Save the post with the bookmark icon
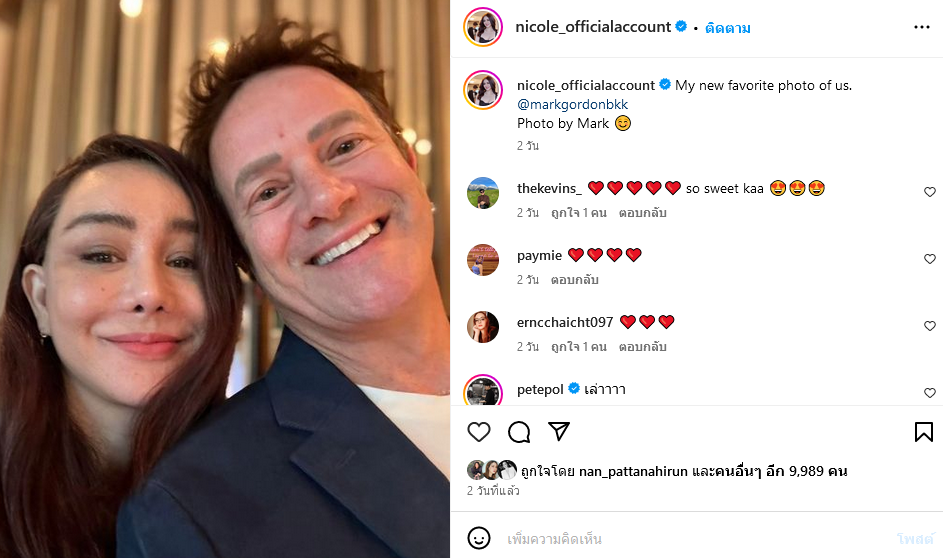This screenshot has height=558, width=943. pos(924,432)
